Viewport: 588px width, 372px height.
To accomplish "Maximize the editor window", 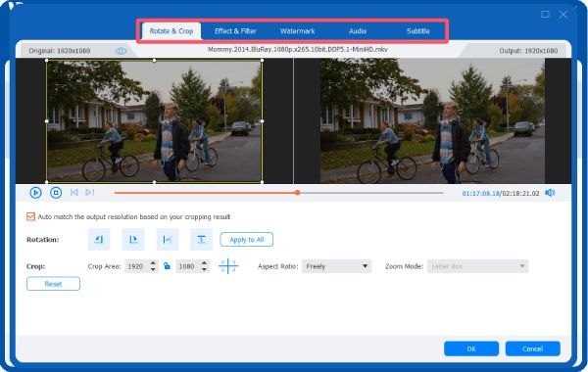I will [545, 15].
